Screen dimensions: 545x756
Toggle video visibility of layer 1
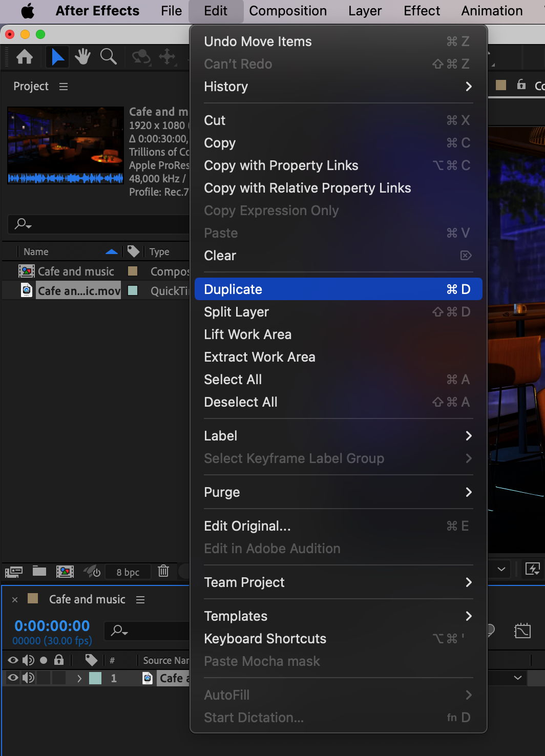13,678
